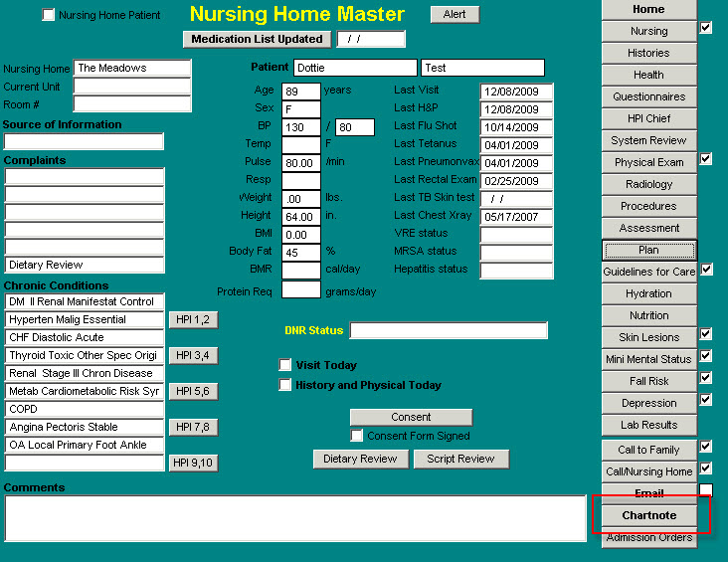Click the Script Review button
Viewport: 728px width, 562px height.
coord(461,459)
